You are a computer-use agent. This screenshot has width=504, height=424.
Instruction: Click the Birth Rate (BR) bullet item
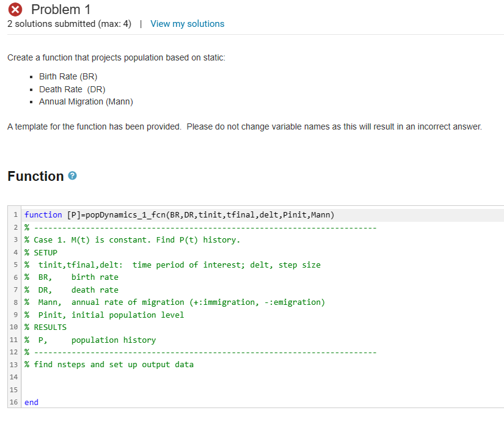click(68, 76)
